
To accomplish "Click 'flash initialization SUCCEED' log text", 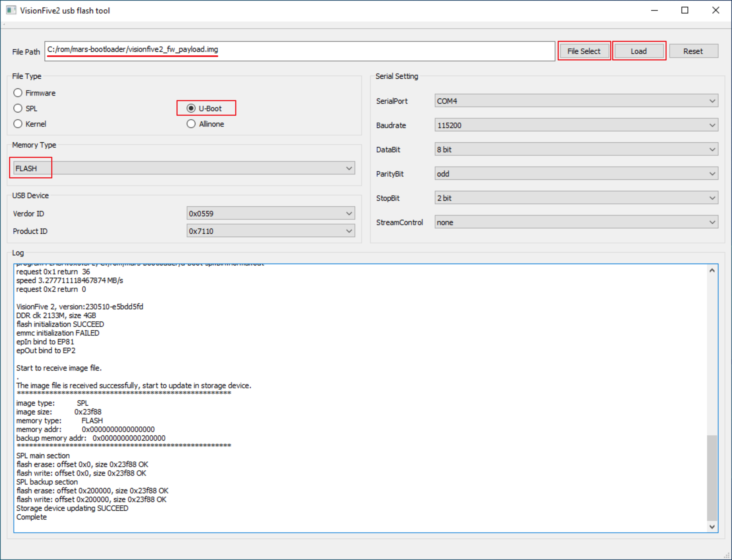I will coord(60,324).
